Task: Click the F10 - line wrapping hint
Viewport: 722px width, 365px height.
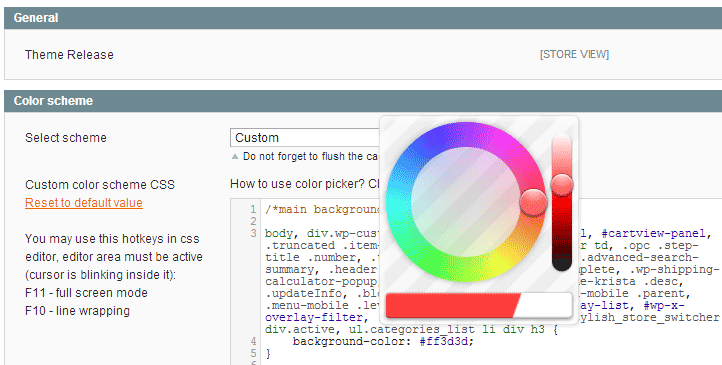Action: [77, 311]
